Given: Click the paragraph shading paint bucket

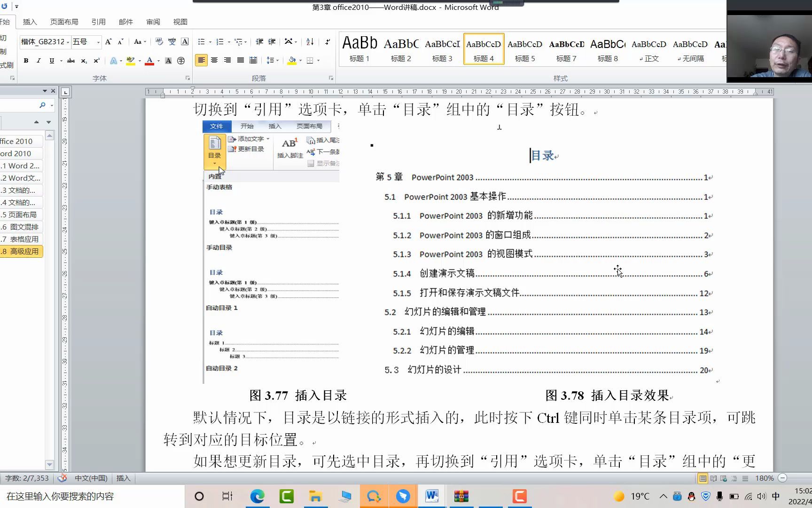Looking at the screenshot, I should click(292, 61).
